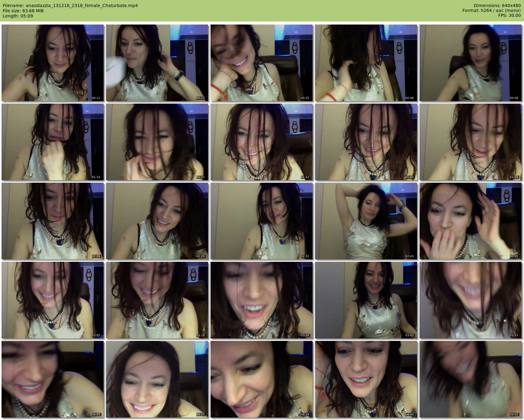This screenshot has width=524, height=420.
Task: Select the thumbnail stamped 02:32
Action: 262,221
